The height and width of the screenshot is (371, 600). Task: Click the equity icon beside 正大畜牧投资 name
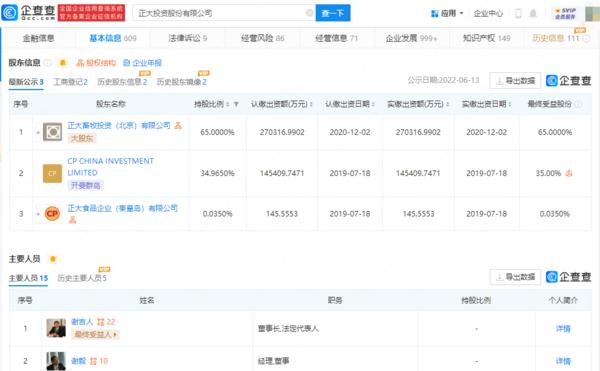click(178, 125)
